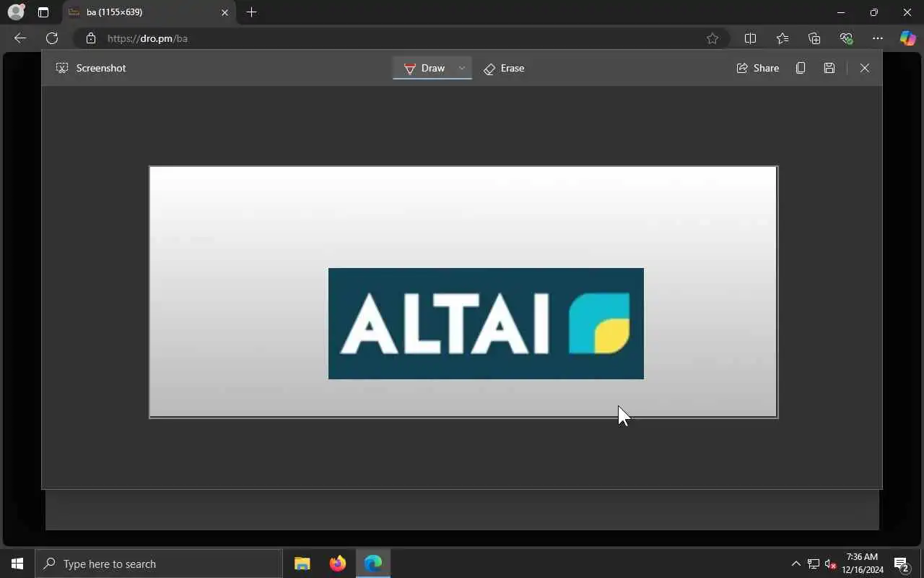Open the notification center
This screenshot has width=924, height=578.
point(901,564)
